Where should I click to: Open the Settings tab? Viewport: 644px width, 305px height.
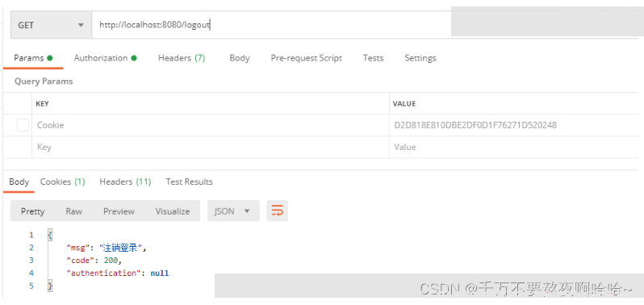(420, 58)
